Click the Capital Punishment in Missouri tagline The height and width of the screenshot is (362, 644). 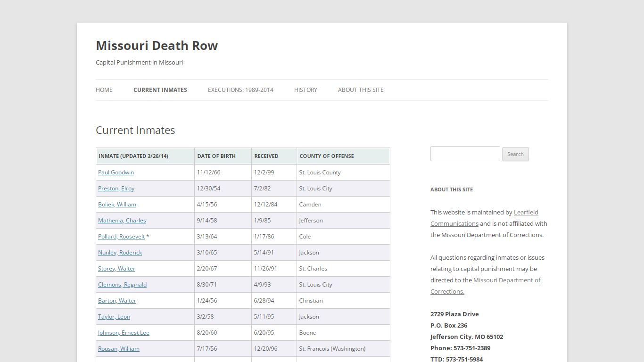coord(139,62)
